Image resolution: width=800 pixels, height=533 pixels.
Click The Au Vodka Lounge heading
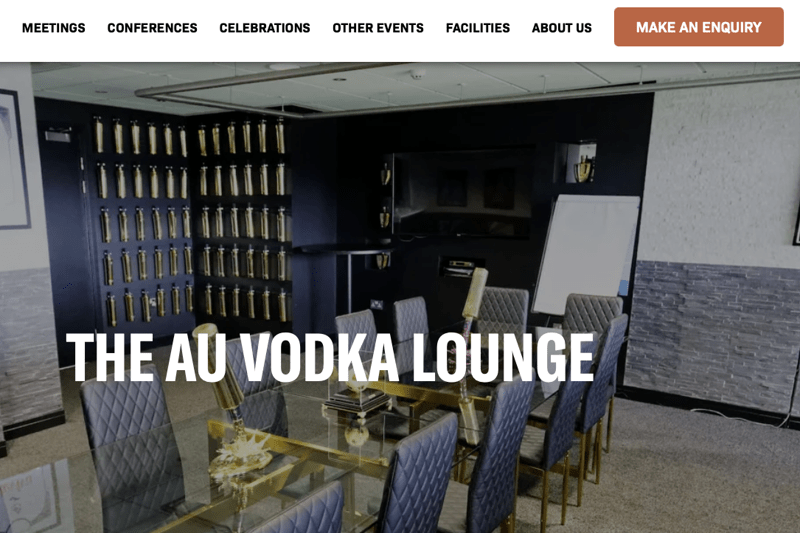click(330, 357)
